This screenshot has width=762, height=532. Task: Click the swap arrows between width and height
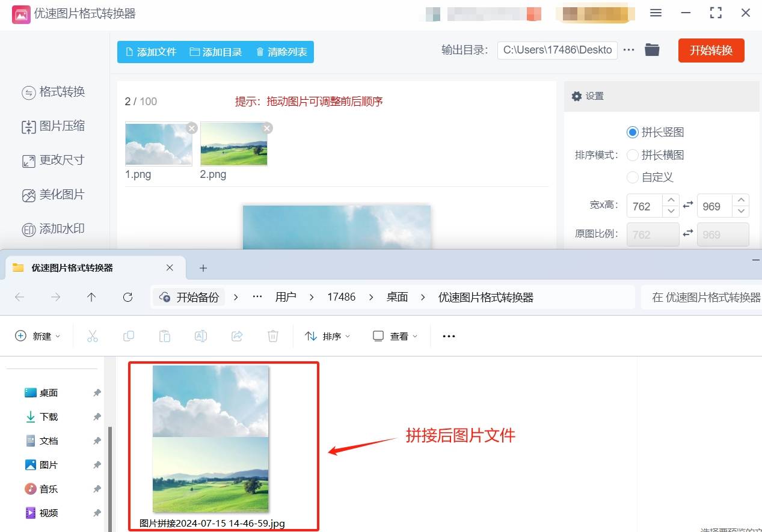click(x=688, y=206)
